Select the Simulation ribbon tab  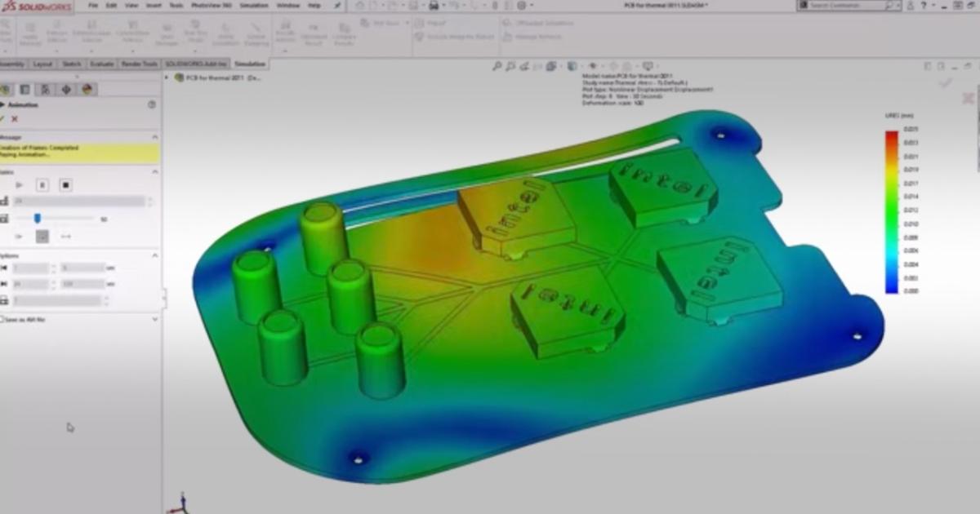tap(249, 64)
